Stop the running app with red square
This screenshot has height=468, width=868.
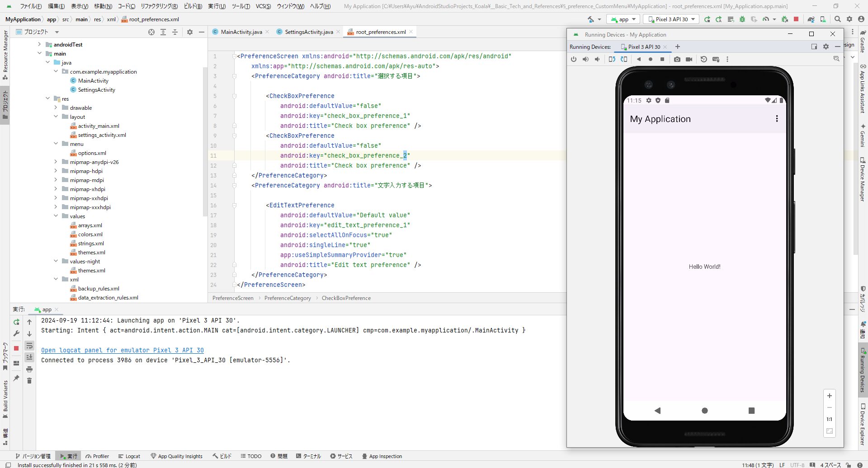click(796, 19)
